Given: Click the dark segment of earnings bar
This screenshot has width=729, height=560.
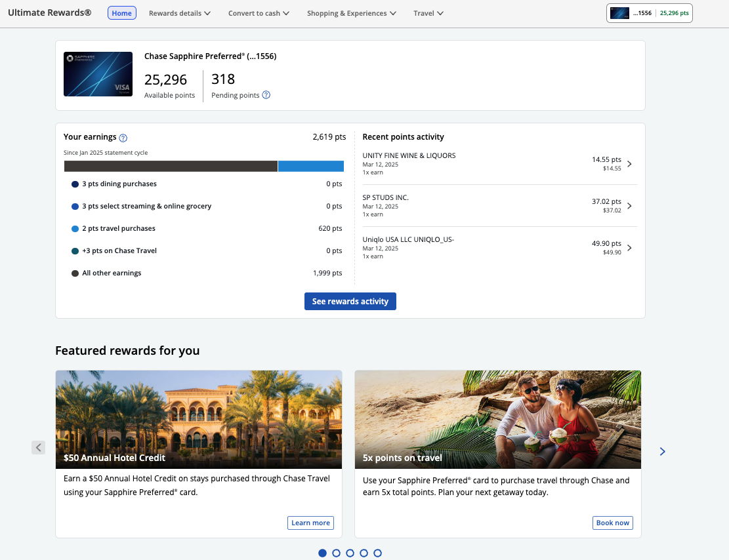Looking at the screenshot, I should click(171, 167).
